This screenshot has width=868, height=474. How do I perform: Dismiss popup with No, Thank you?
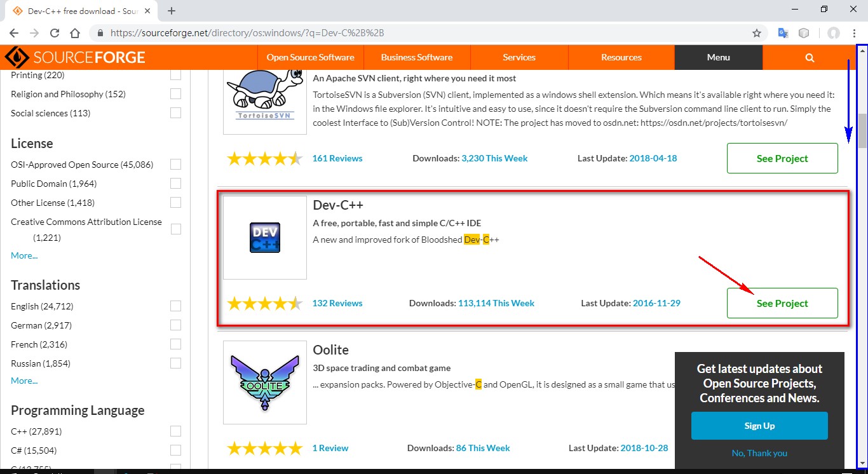[759, 453]
